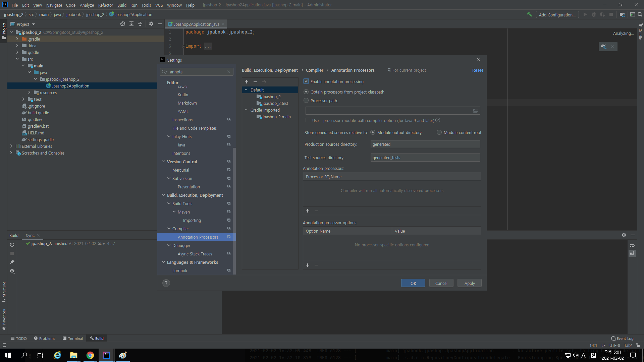Collapse the Gradle Imported profile node
The height and width of the screenshot is (362, 644).
pyautogui.click(x=246, y=110)
